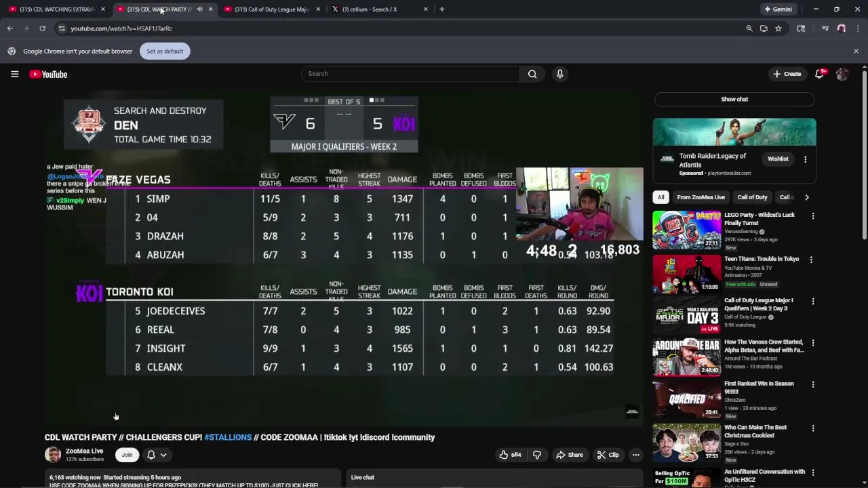Click the address bar URL

point(121,28)
